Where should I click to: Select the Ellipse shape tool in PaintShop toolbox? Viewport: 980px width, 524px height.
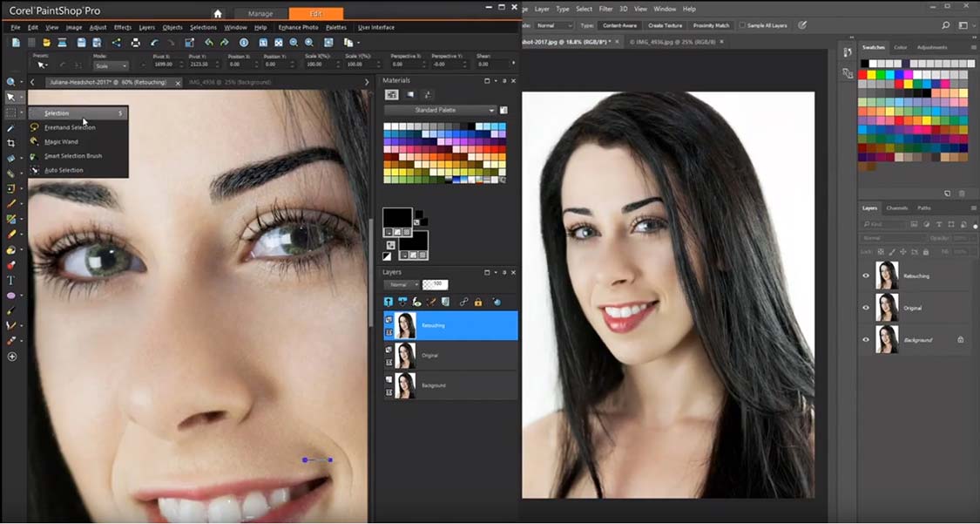coord(10,296)
